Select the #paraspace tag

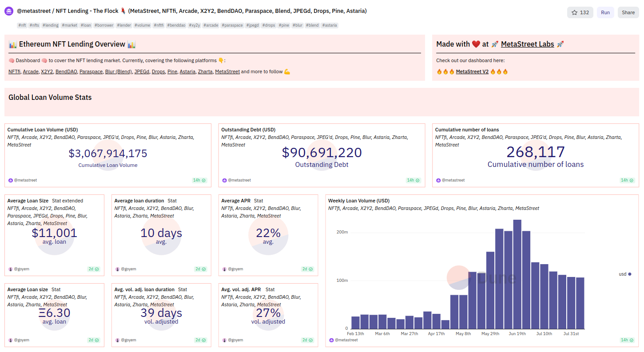pos(232,25)
